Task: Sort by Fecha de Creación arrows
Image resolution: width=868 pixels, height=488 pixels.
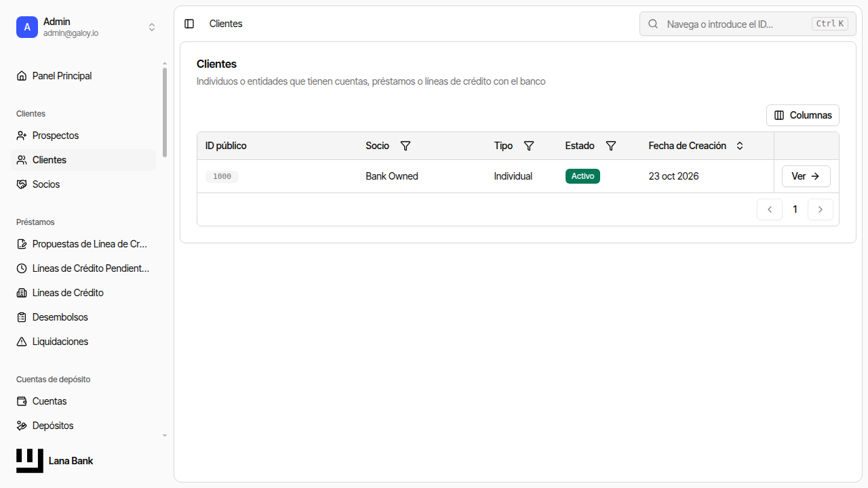Action: click(740, 146)
